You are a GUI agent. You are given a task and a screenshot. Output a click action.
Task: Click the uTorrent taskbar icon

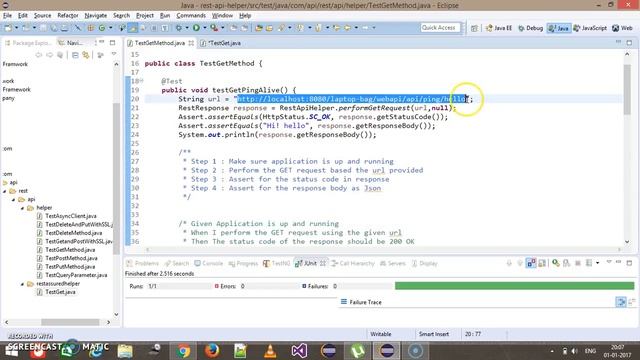pos(358,350)
